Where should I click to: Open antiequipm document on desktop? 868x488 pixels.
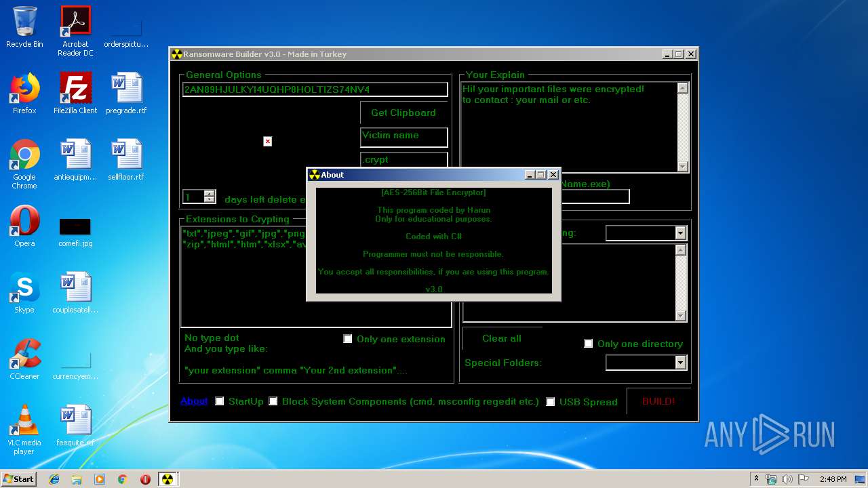coord(75,160)
